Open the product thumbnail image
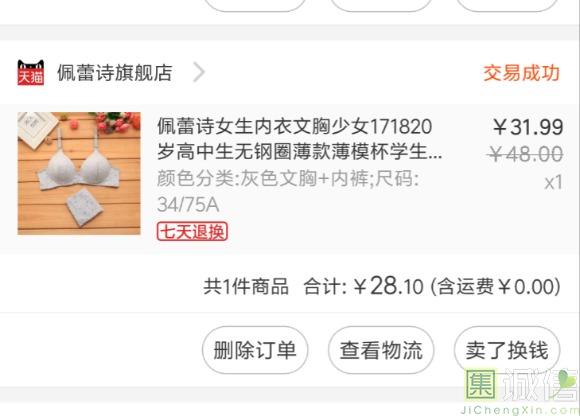Screen dimensions: 580x416 79,173
